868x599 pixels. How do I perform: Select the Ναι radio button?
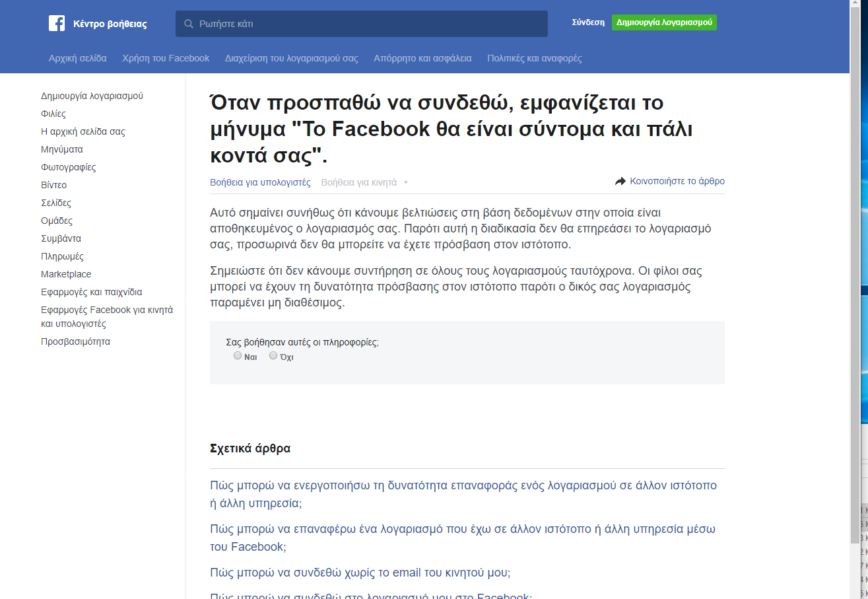click(x=238, y=356)
